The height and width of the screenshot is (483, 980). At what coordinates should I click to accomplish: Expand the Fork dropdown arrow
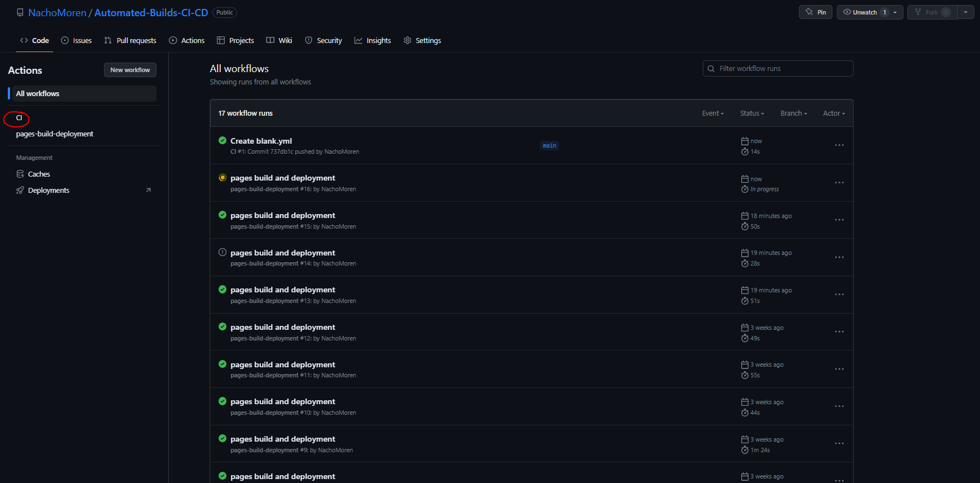965,12
